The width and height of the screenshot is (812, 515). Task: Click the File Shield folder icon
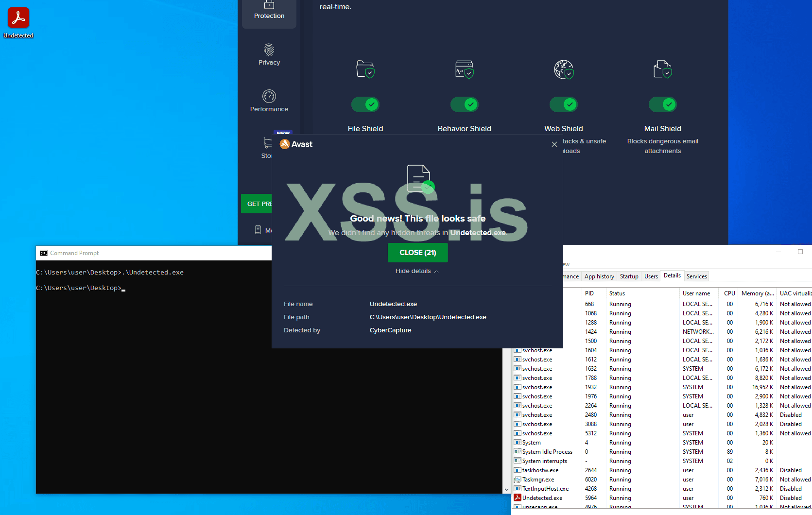click(365, 69)
